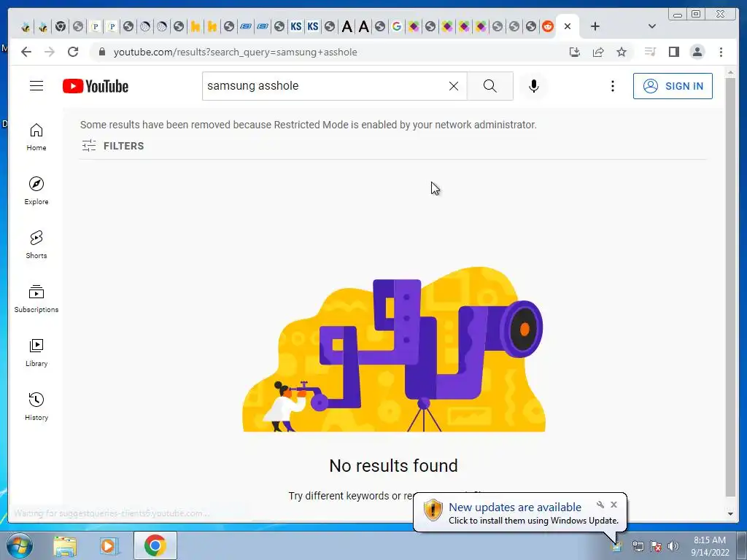Open the Chrome three-dot menu
This screenshot has height=560, width=747.
721,52
